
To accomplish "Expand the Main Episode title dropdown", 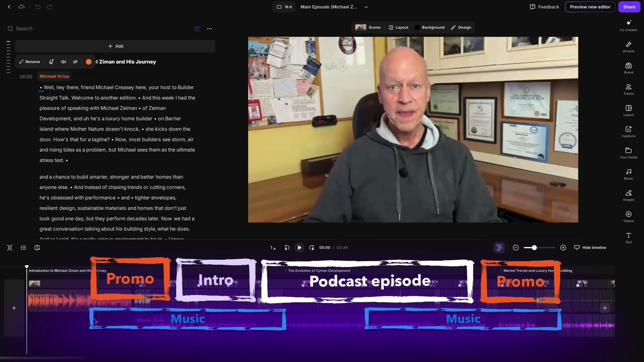I will (366, 7).
